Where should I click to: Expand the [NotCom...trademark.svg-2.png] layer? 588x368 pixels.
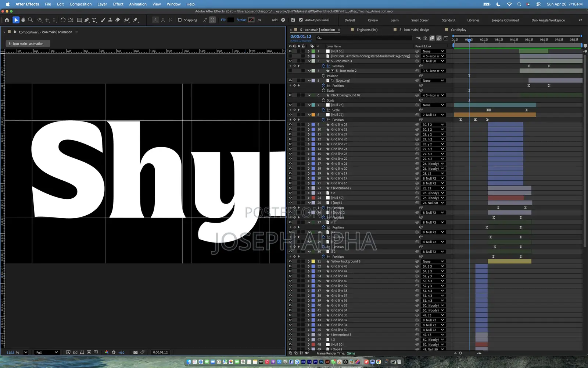pyautogui.click(x=309, y=56)
